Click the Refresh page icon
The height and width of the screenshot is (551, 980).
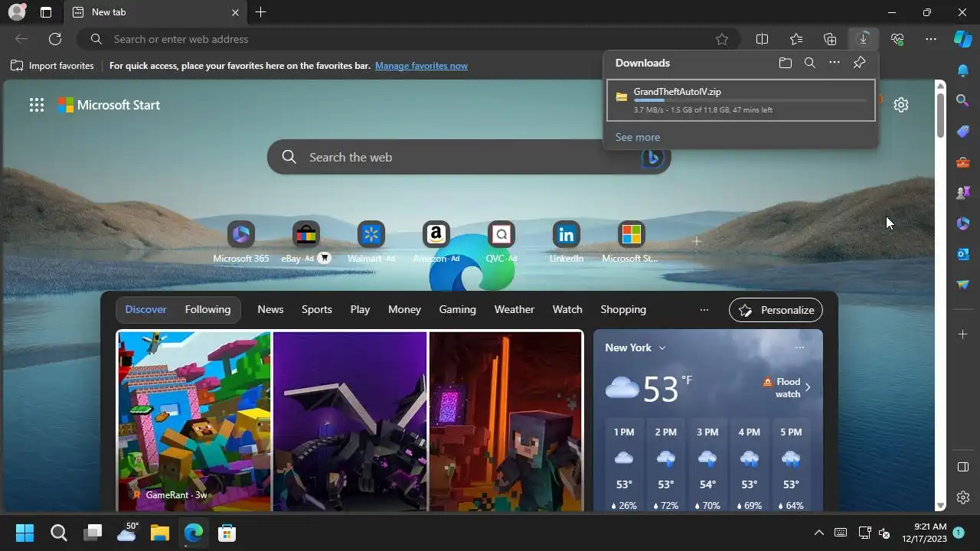(x=55, y=39)
